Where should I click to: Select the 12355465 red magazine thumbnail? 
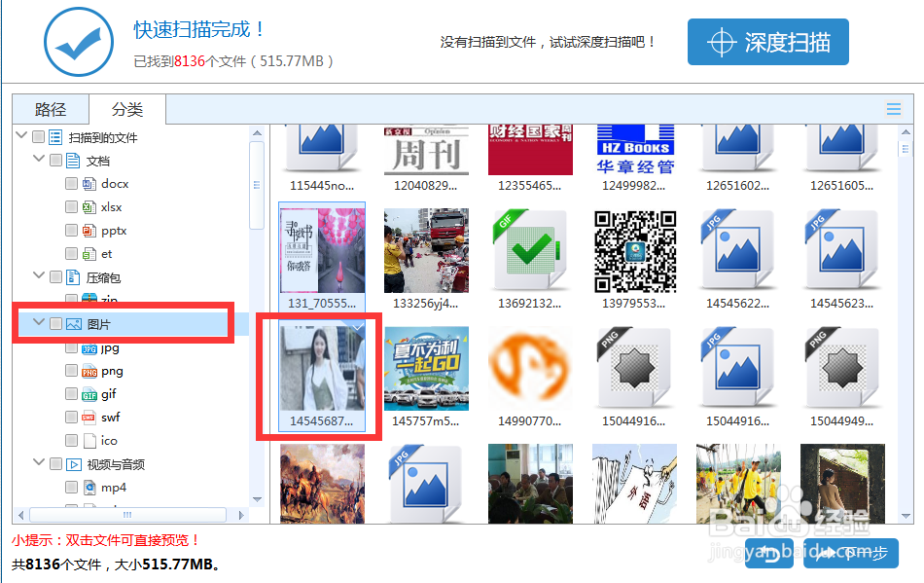tap(530, 150)
